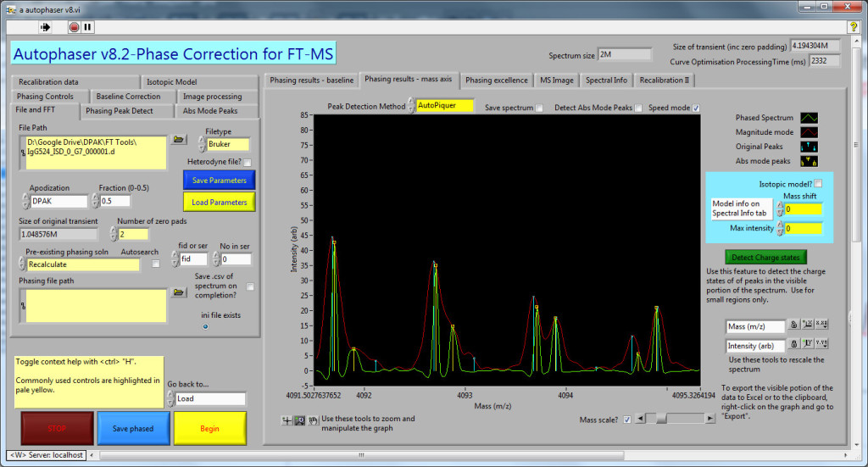Click the Save Parameters button
The height and width of the screenshot is (467, 868).
[x=220, y=181]
